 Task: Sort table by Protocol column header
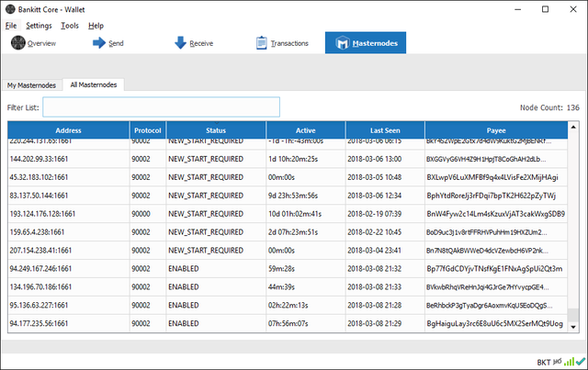pos(148,130)
